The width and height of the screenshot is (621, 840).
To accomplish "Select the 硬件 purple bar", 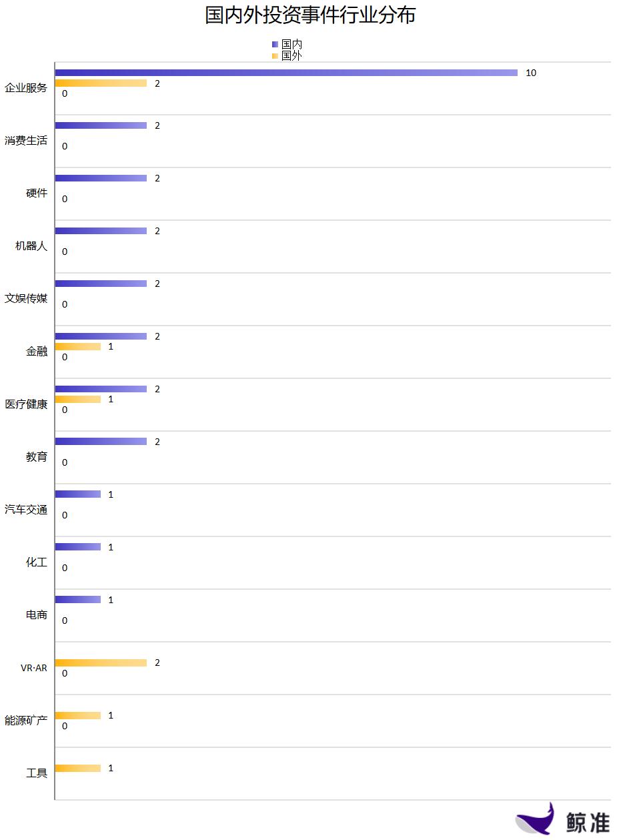I will coord(101,178).
